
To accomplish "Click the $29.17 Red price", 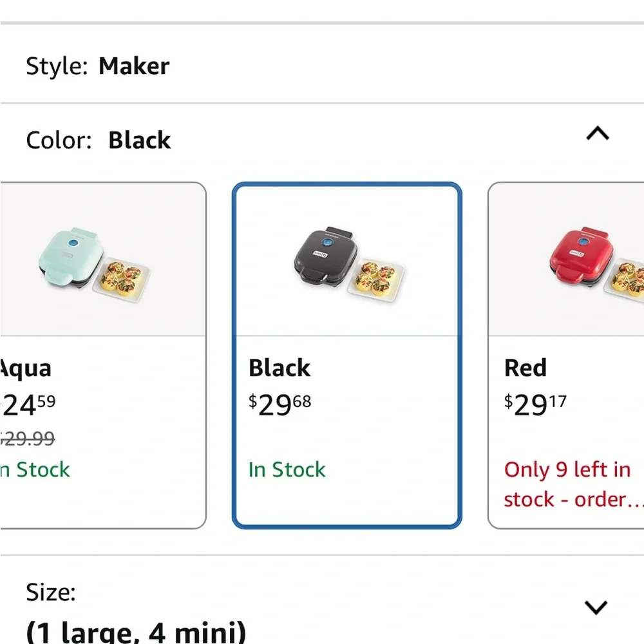I will 535,406.
